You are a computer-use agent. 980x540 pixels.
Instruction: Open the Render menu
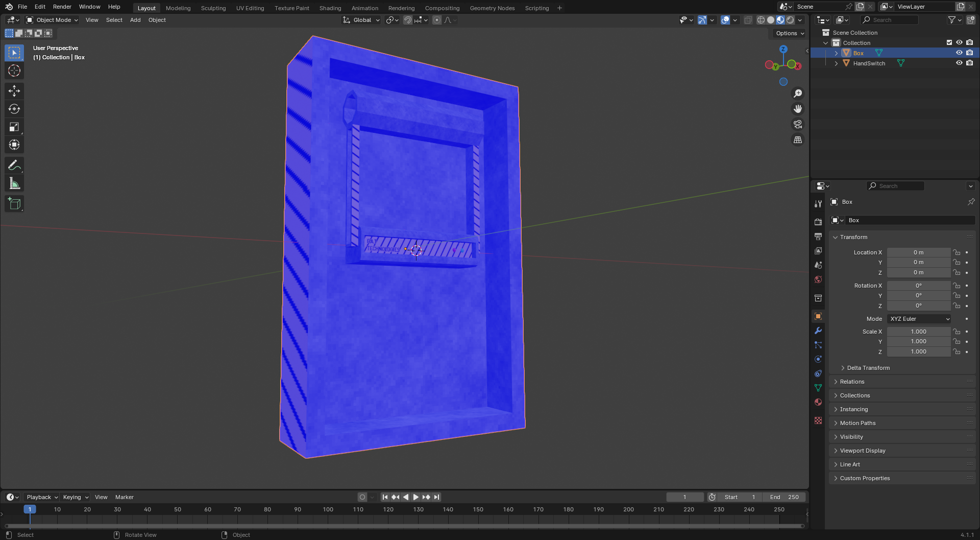pyautogui.click(x=62, y=7)
